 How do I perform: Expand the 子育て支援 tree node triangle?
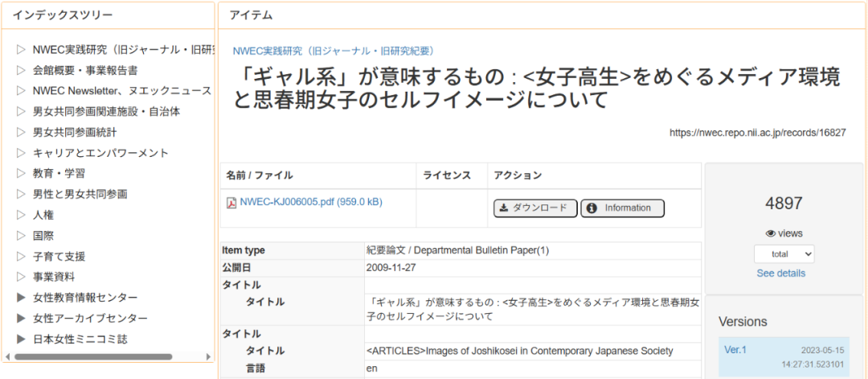[x=22, y=257]
